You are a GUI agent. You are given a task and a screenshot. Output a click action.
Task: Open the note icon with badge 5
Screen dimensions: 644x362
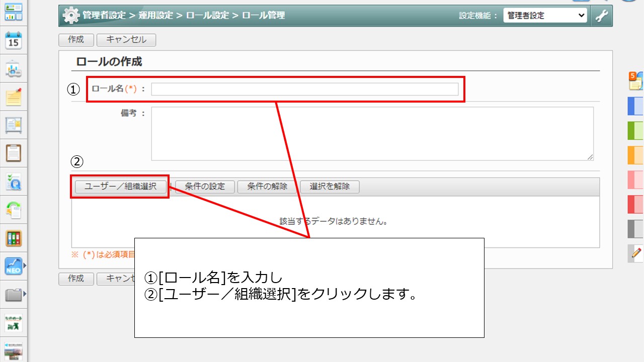coord(636,81)
